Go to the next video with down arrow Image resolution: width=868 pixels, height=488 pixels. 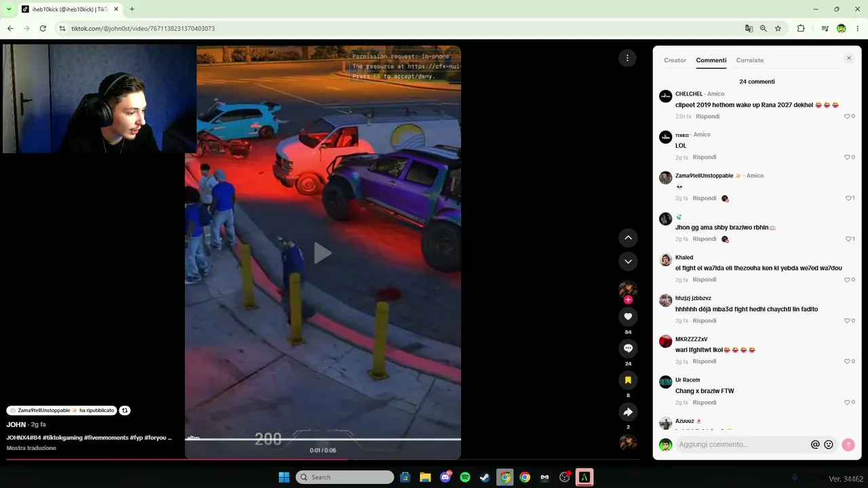(x=628, y=262)
